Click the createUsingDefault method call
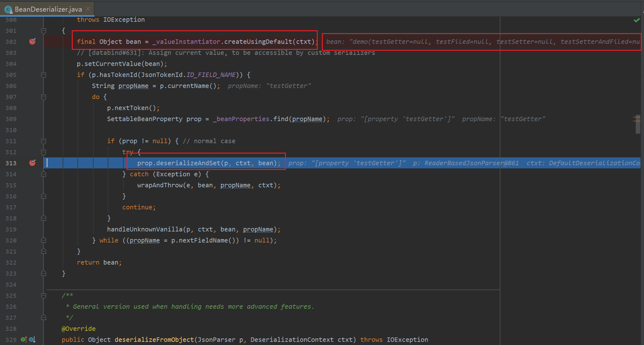 (x=258, y=42)
